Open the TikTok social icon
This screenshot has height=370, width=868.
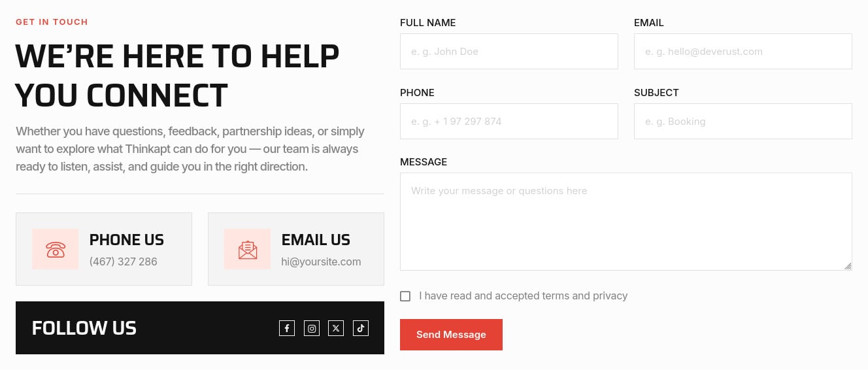pos(361,328)
